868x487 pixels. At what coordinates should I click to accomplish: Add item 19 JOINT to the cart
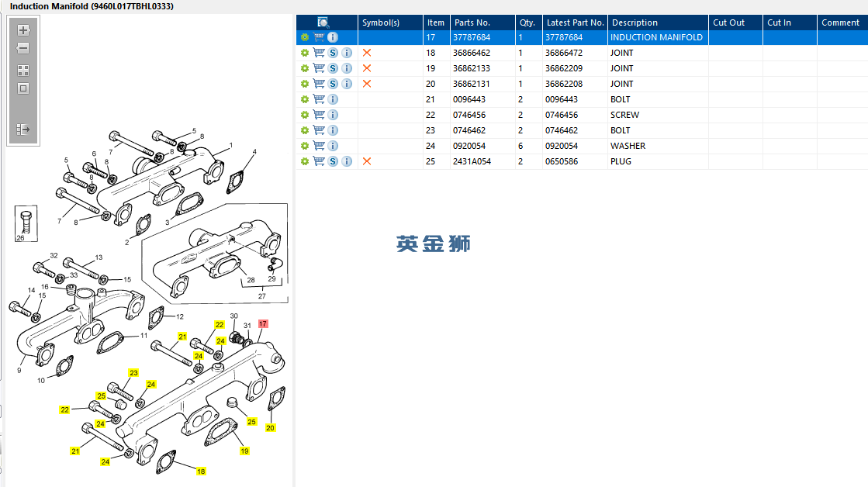point(319,68)
